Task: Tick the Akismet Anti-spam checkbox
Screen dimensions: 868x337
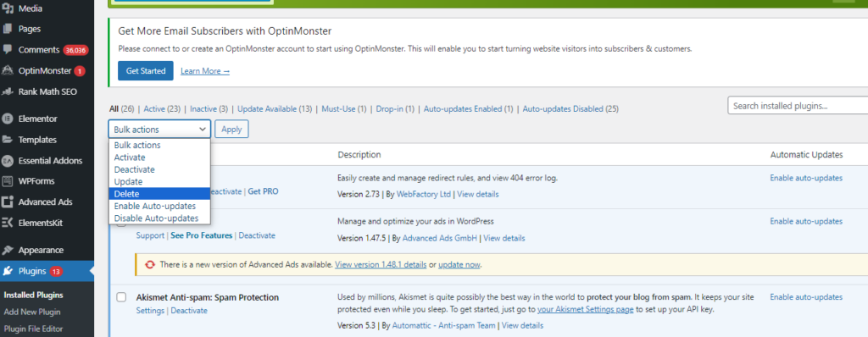Action: pos(121,297)
